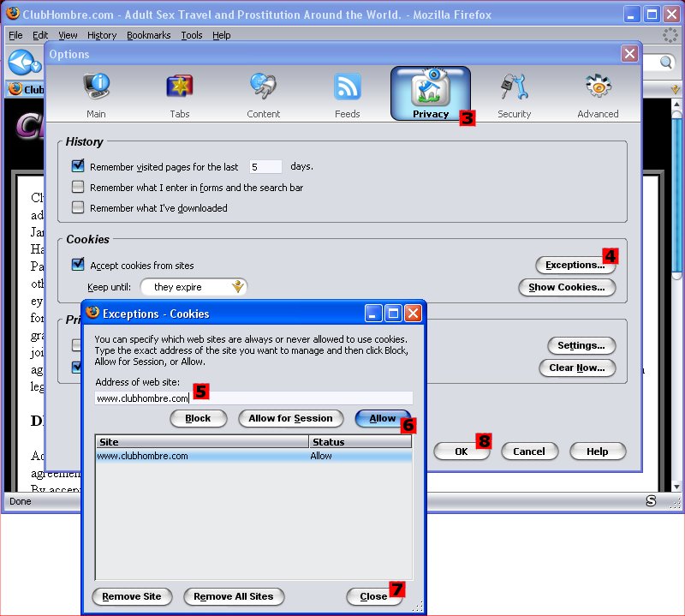This screenshot has width=685, height=616.
Task: Click the Show Cookies... button
Action: pos(567,287)
